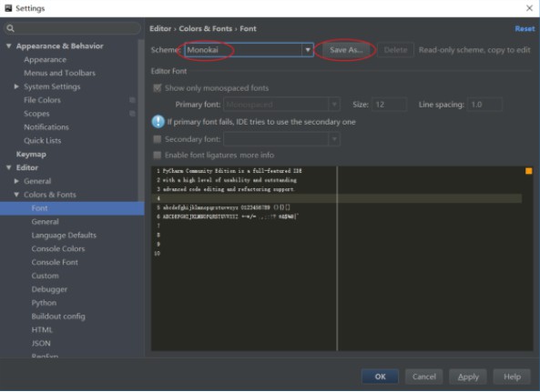Click the orange indicator square in preview
This screenshot has width=540, height=392.
pyautogui.click(x=529, y=171)
